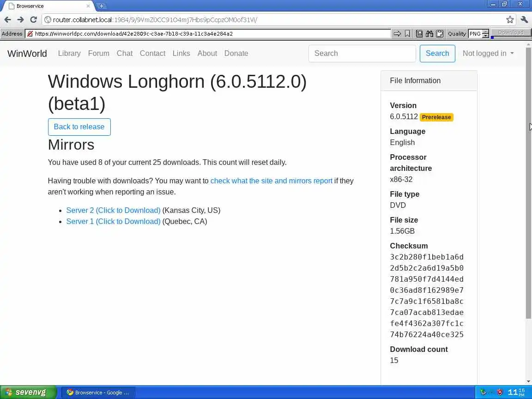Open the Links menu item

pos(181,53)
